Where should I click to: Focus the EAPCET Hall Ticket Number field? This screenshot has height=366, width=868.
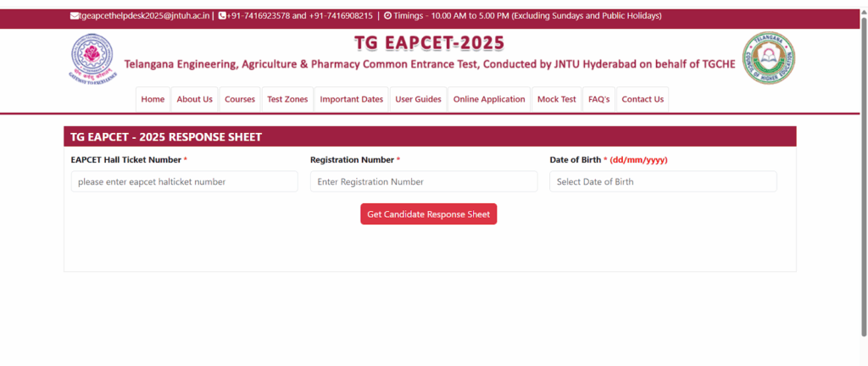pyautogui.click(x=184, y=182)
